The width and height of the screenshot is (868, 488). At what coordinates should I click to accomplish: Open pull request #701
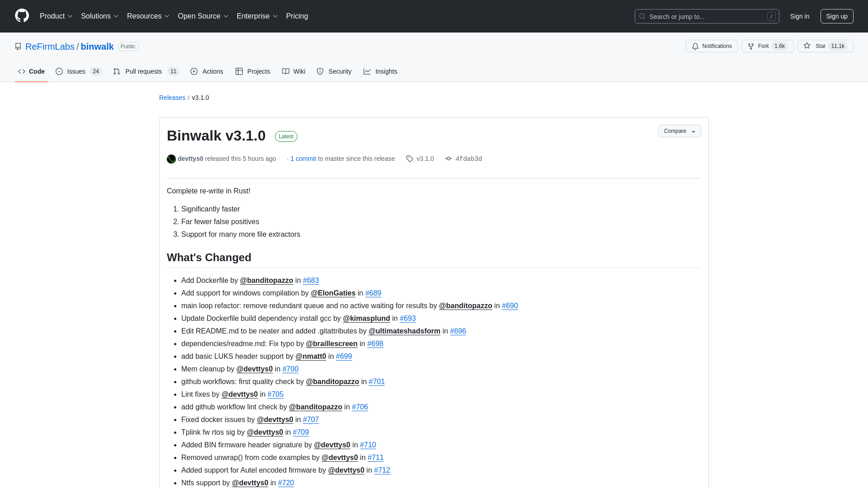pyautogui.click(x=377, y=382)
